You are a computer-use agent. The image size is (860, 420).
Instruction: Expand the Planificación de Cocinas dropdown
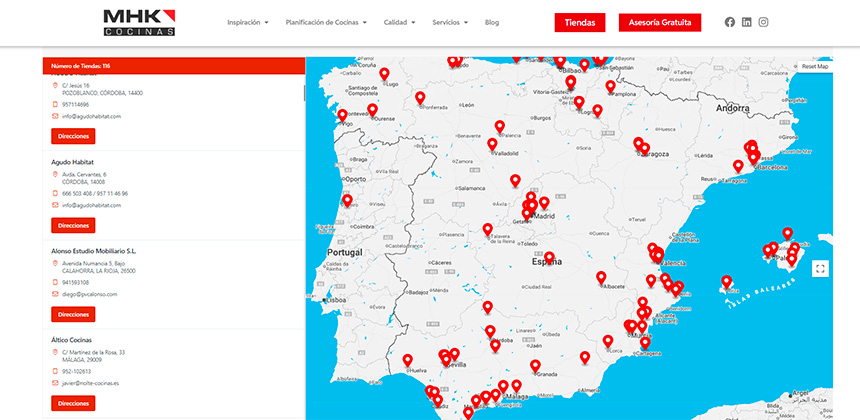pyautogui.click(x=326, y=22)
